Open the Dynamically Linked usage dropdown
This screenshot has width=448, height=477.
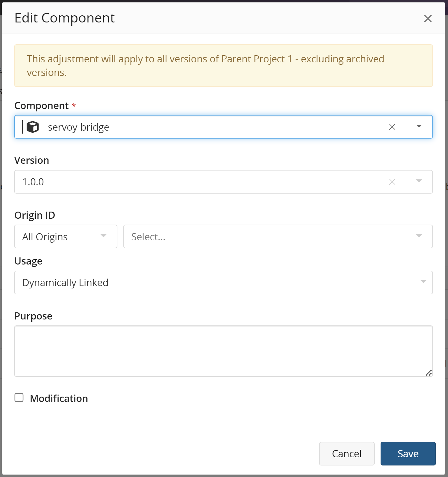pos(223,282)
